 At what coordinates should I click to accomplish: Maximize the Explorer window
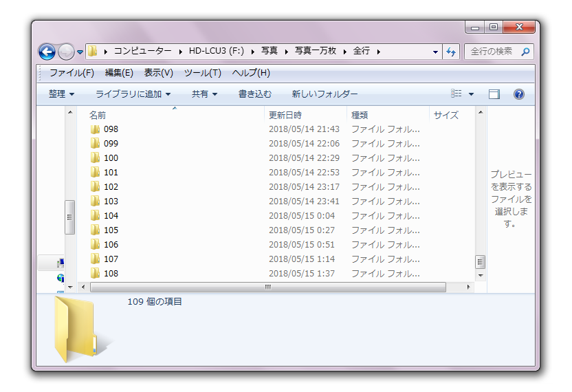coord(494,27)
